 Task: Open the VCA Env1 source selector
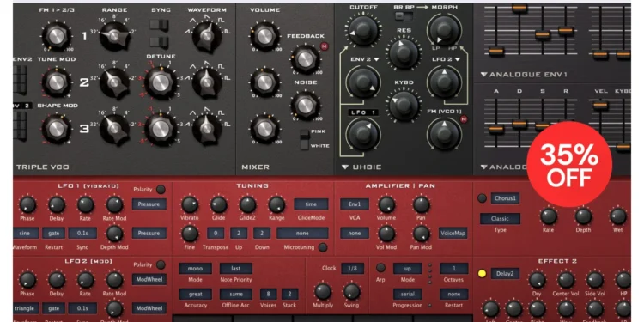[x=355, y=204]
